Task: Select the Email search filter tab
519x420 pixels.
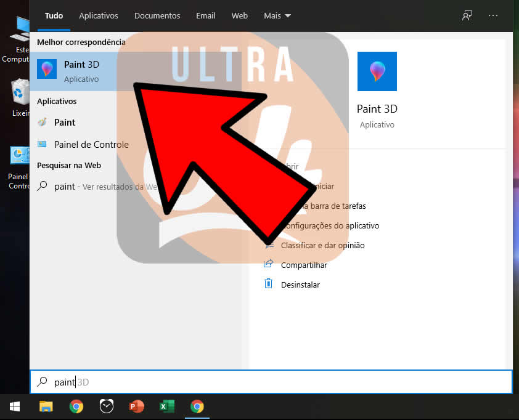Action: pyautogui.click(x=205, y=15)
